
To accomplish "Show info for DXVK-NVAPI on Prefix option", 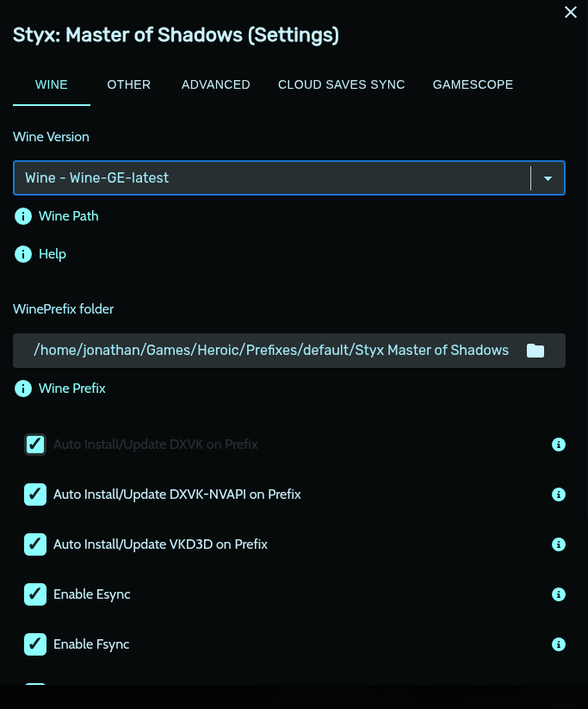I will point(559,494).
